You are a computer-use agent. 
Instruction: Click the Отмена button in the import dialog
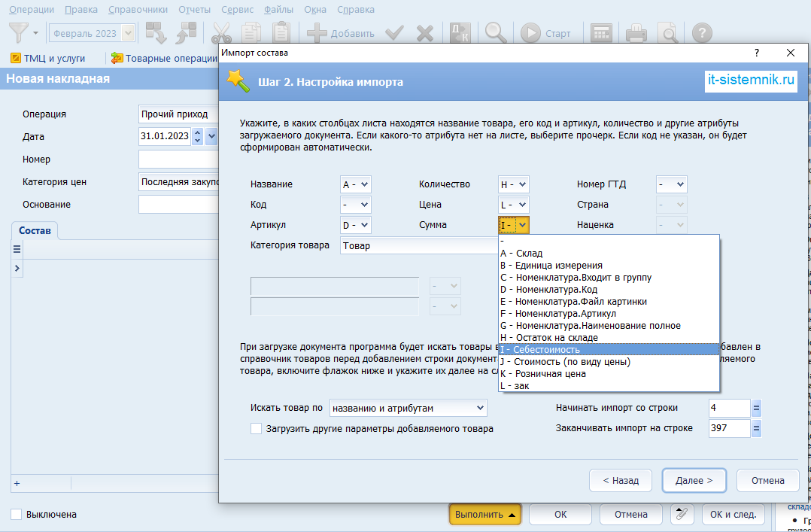(768, 480)
